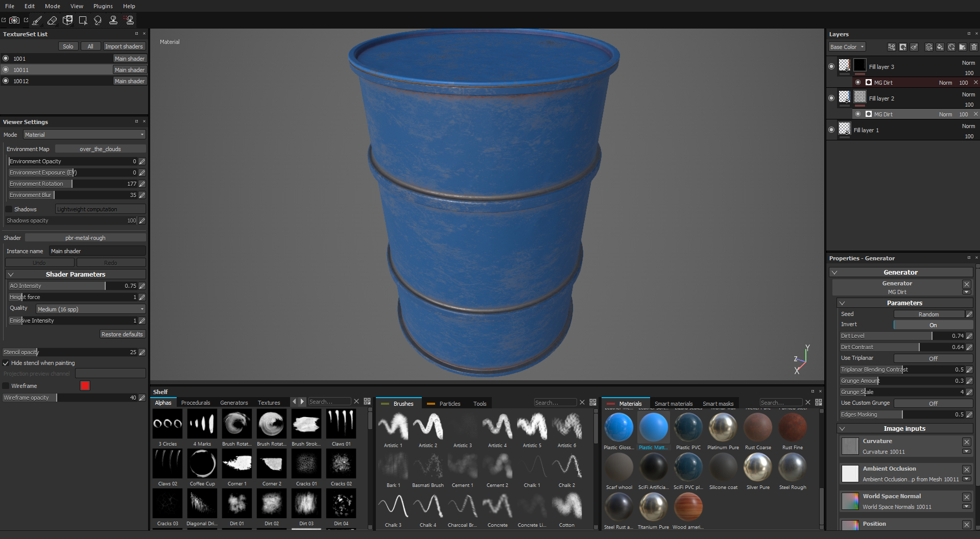Select the Polygon Fill tool
The width and height of the screenshot is (980, 539).
click(83, 20)
